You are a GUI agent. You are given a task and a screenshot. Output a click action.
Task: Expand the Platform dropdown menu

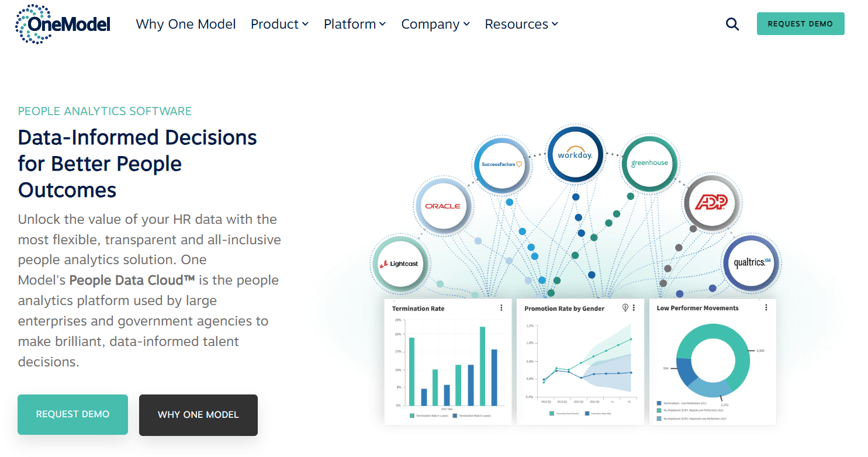(355, 24)
